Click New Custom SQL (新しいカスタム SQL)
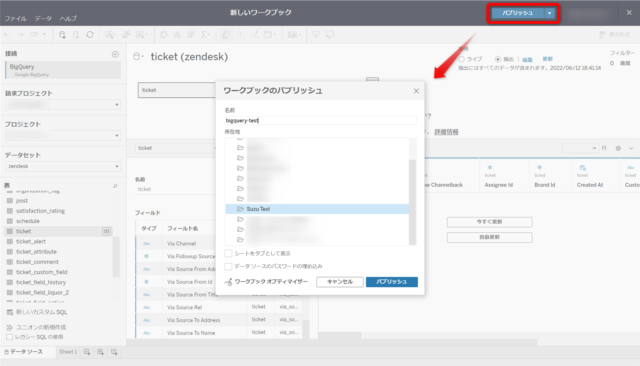The height and width of the screenshot is (366, 640). pyautogui.click(x=37, y=312)
